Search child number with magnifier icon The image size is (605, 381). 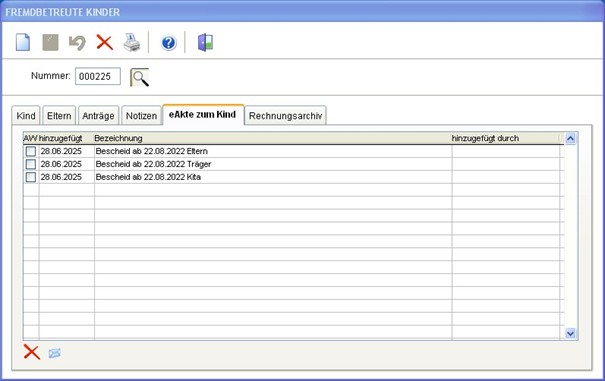140,78
